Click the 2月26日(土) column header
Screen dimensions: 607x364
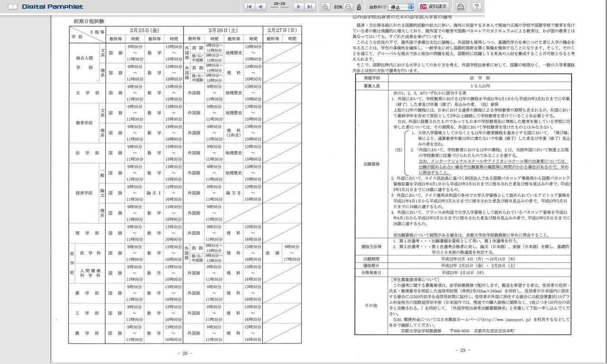tap(223, 30)
